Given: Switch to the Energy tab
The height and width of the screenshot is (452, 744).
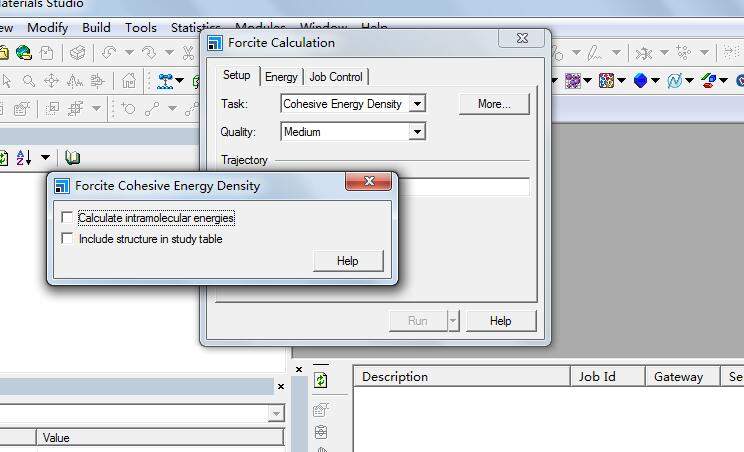Looking at the screenshot, I should click(281, 77).
